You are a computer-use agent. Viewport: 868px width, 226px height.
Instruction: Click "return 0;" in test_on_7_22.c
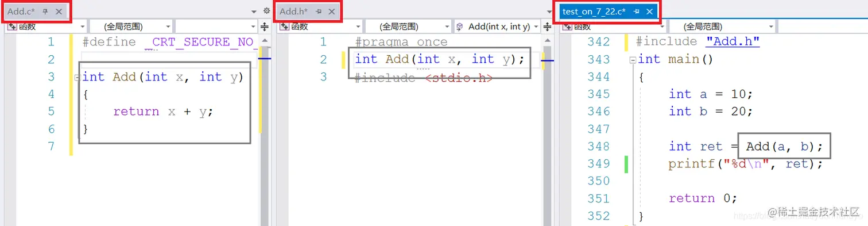click(703, 198)
